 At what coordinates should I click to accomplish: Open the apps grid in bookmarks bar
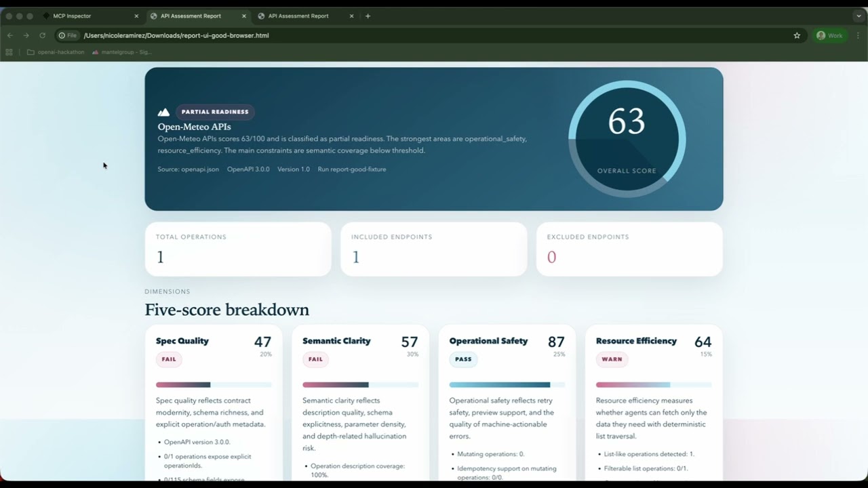[x=9, y=52]
